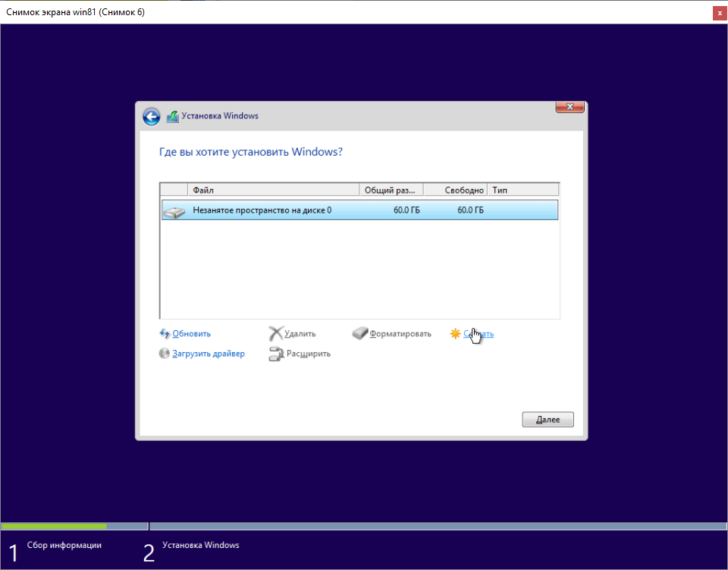Close the Установка Windows dialog
Screen dimensions: 728x570
pyautogui.click(x=570, y=107)
